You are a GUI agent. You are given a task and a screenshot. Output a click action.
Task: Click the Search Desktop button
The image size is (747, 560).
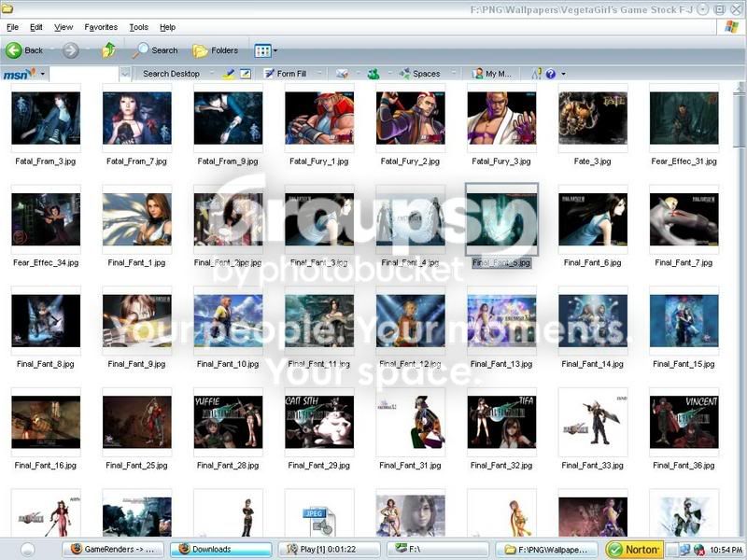[x=171, y=74]
